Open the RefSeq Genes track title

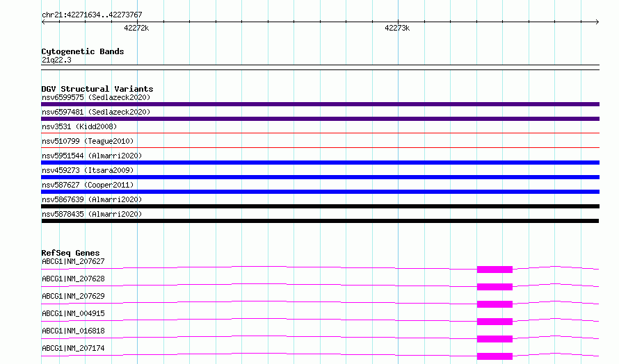(70, 253)
